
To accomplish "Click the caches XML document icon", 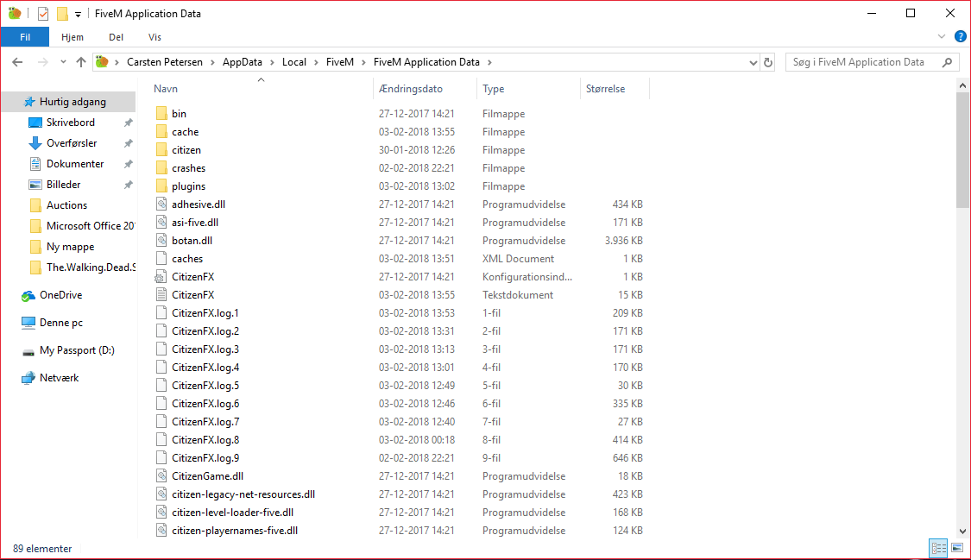I will point(161,258).
